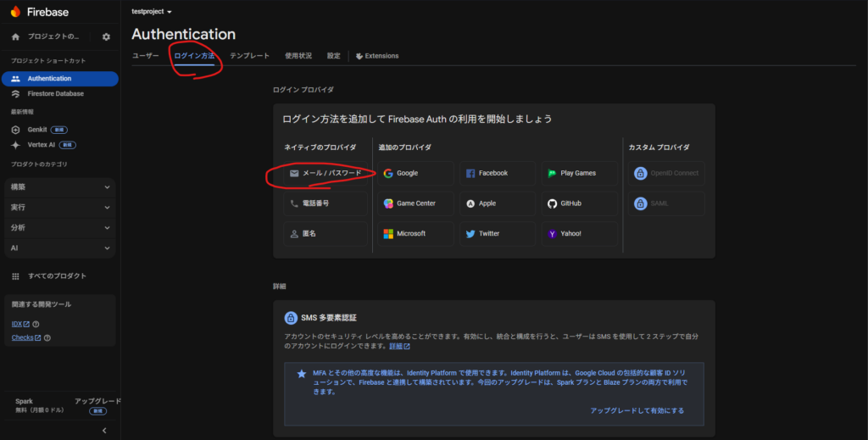Expand the AI category

[60, 248]
